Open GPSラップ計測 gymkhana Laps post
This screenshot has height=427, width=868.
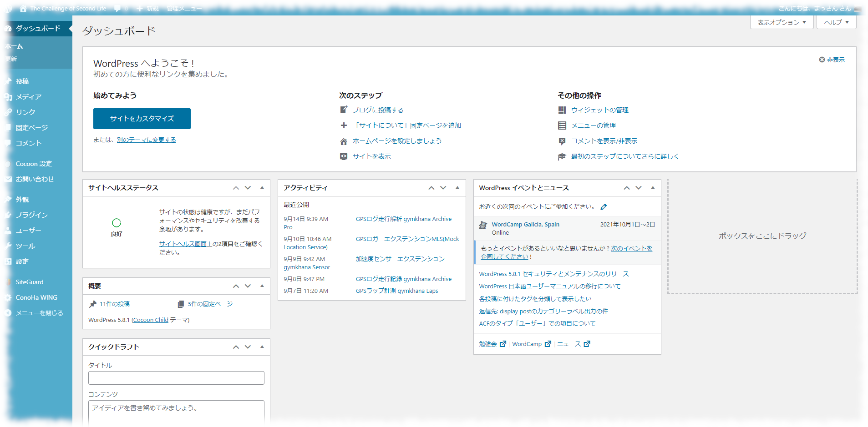(x=397, y=291)
